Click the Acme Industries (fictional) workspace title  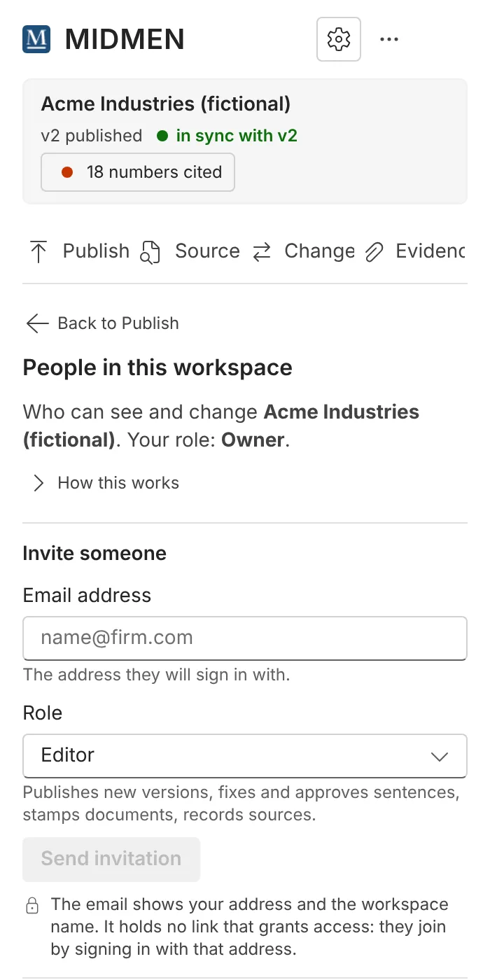coord(166,104)
